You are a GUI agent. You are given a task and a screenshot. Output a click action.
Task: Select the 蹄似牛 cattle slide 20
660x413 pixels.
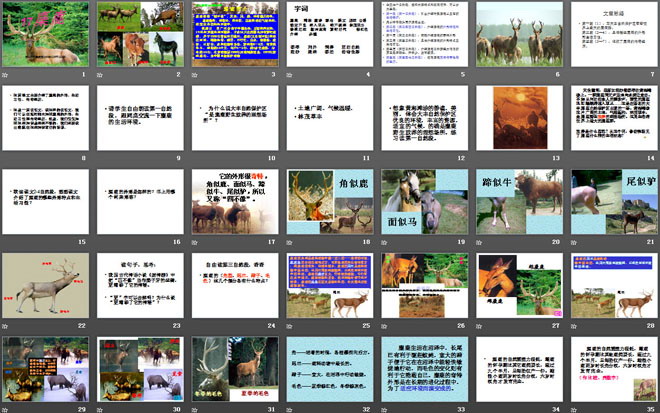click(x=519, y=202)
